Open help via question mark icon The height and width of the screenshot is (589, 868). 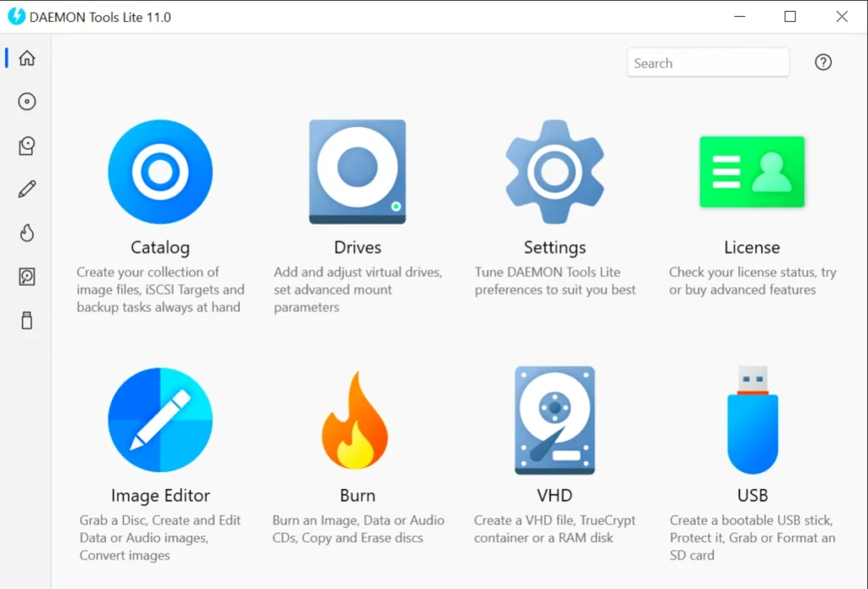pyautogui.click(x=823, y=62)
